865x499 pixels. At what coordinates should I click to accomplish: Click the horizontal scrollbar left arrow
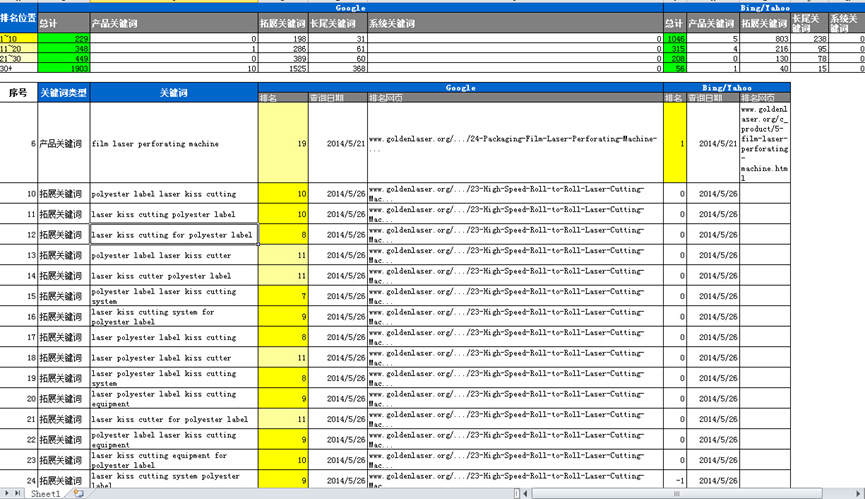pos(527,494)
